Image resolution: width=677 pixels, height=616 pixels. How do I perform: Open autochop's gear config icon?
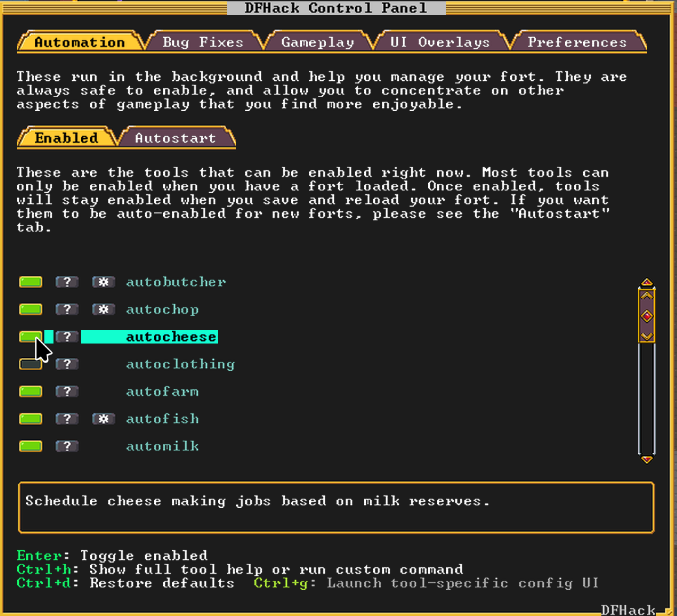click(103, 309)
